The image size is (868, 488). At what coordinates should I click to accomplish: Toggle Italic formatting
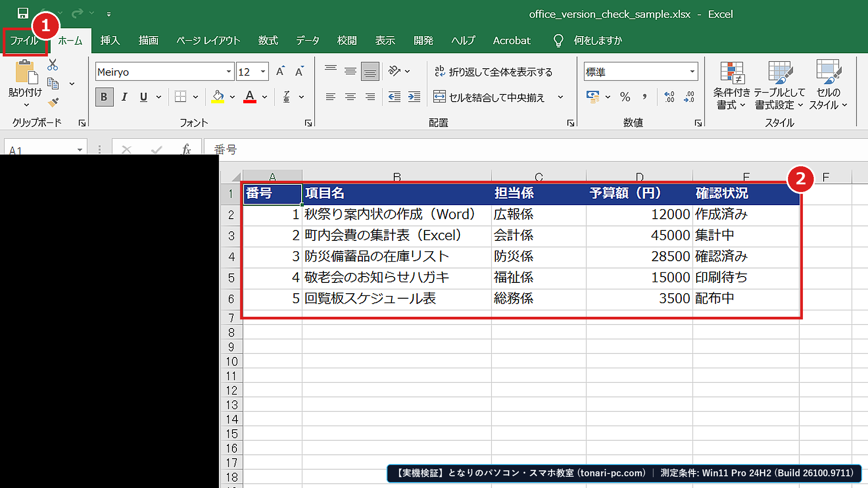pyautogui.click(x=124, y=97)
